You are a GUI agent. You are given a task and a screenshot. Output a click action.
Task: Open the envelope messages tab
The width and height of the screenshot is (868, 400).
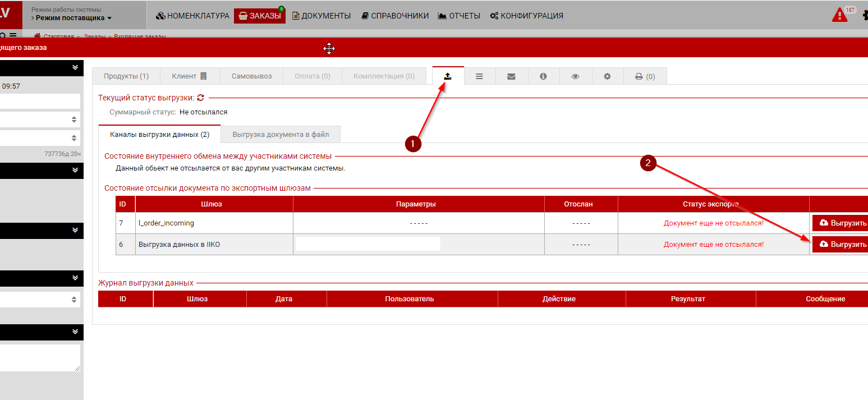click(x=511, y=76)
